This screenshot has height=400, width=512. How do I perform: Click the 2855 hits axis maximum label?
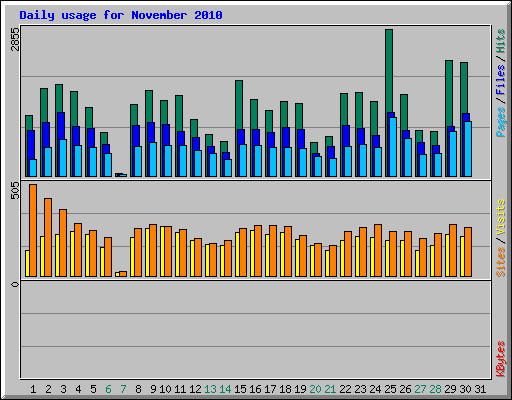[15, 39]
